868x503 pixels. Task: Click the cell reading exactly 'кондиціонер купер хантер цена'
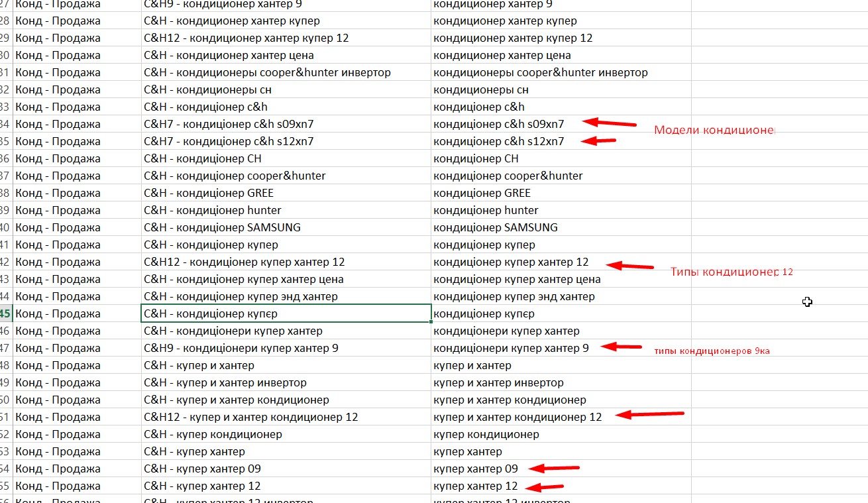[561, 279]
